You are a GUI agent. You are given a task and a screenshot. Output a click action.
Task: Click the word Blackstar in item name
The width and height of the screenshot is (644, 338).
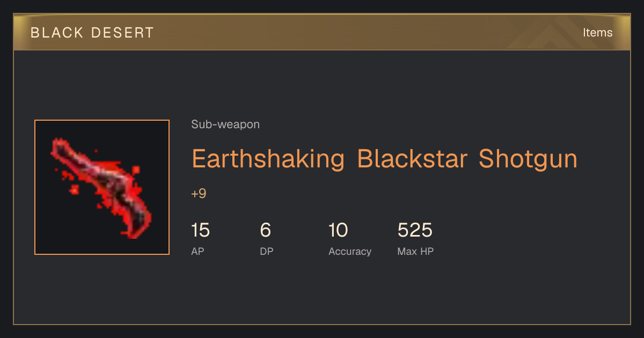[x=411, y=159]
